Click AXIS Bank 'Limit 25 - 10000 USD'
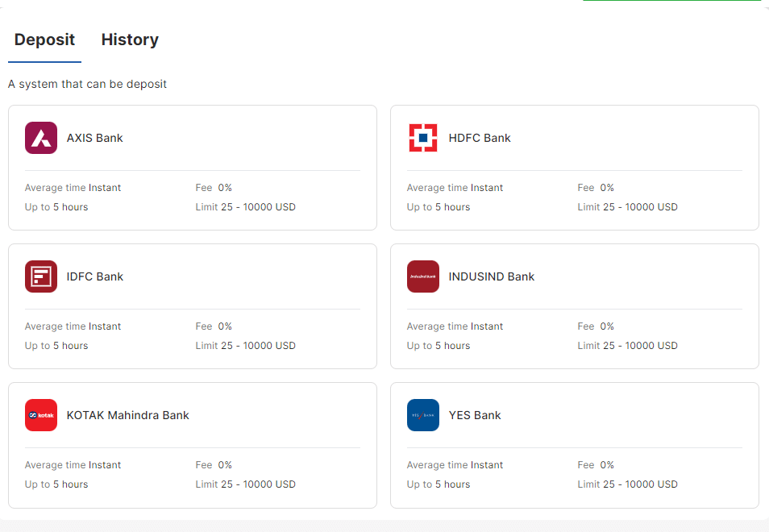 click(x=246, y=207)
